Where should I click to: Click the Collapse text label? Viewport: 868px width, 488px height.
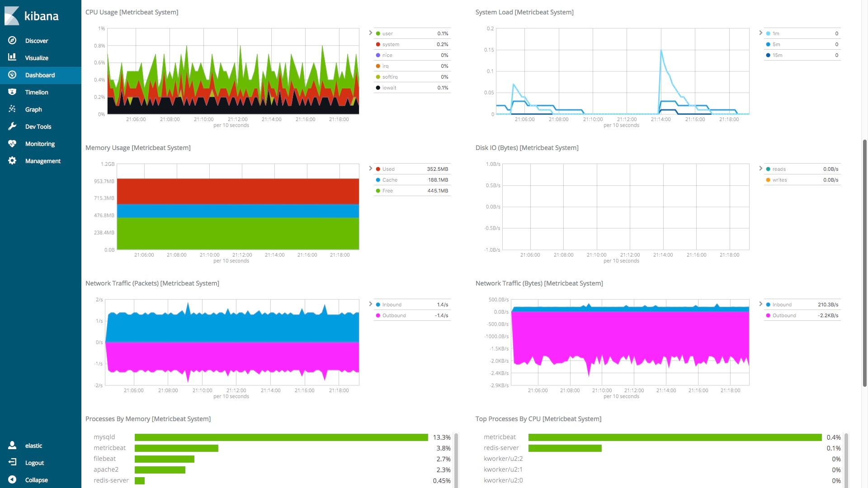pyautogui.click(x=37, y=480)
